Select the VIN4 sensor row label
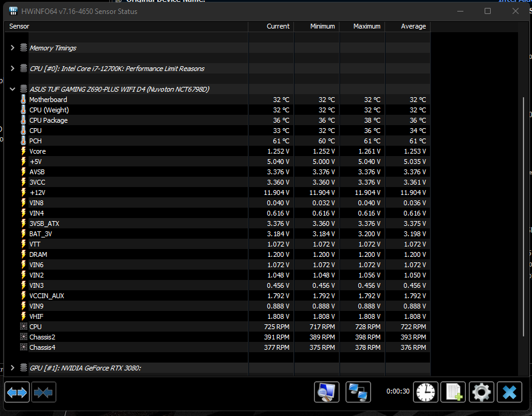This screenshot has width=532, height=416. click(36, 213)
